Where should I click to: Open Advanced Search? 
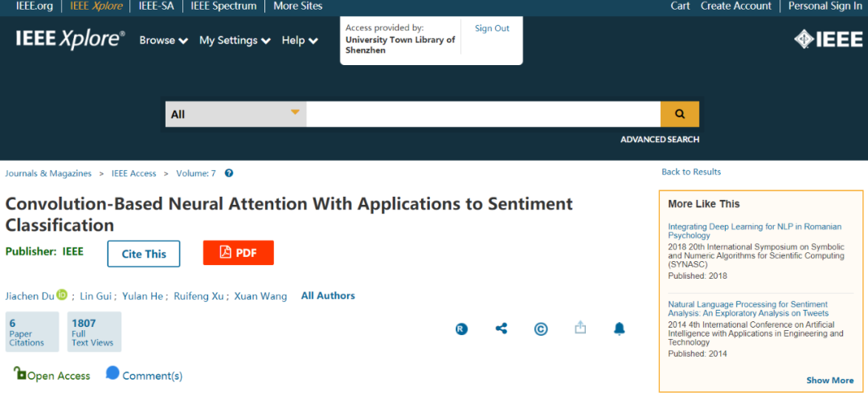659,140
